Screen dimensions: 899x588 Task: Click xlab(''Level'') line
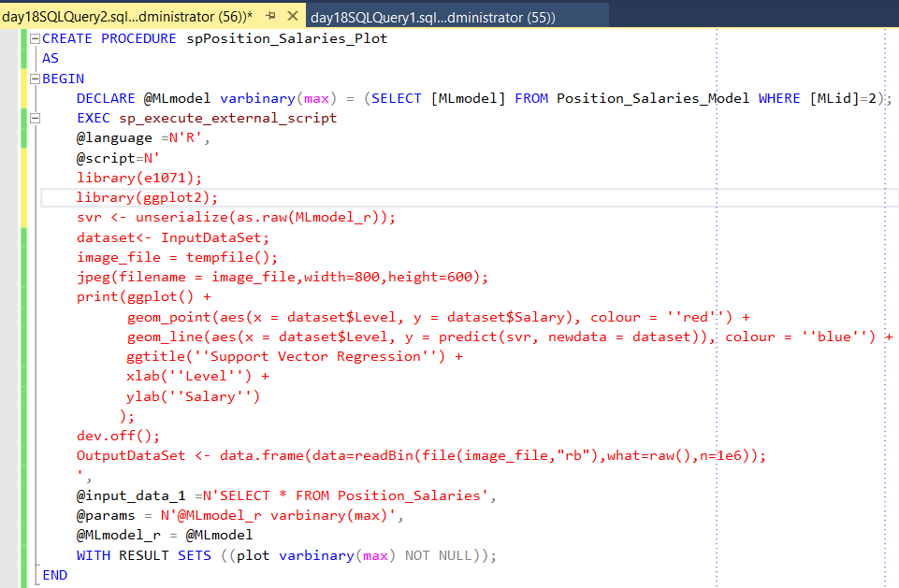pyautogui.click(x=197, y=377)
